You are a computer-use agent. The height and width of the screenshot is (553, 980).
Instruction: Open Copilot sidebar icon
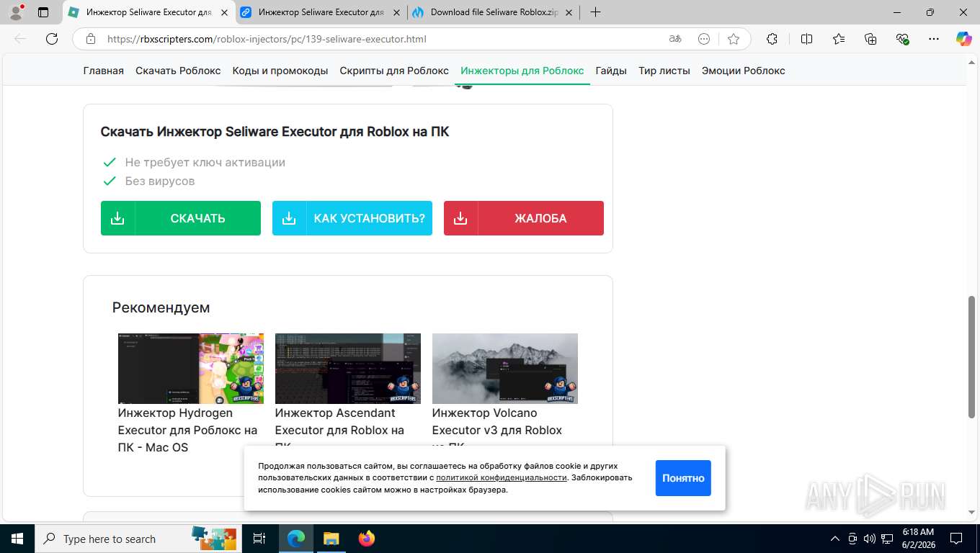[x=963, y=39]
